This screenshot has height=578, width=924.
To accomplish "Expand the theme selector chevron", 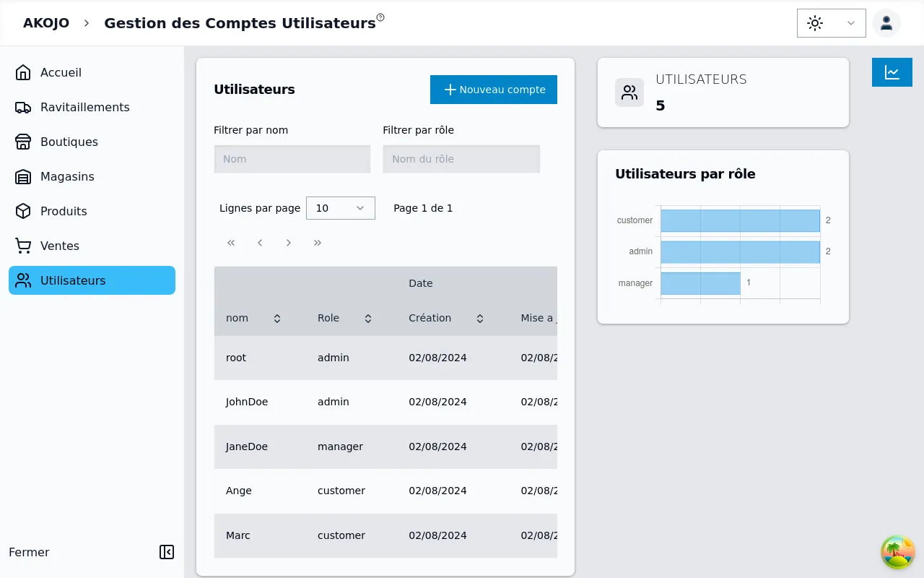I will (x=850, y=23).
